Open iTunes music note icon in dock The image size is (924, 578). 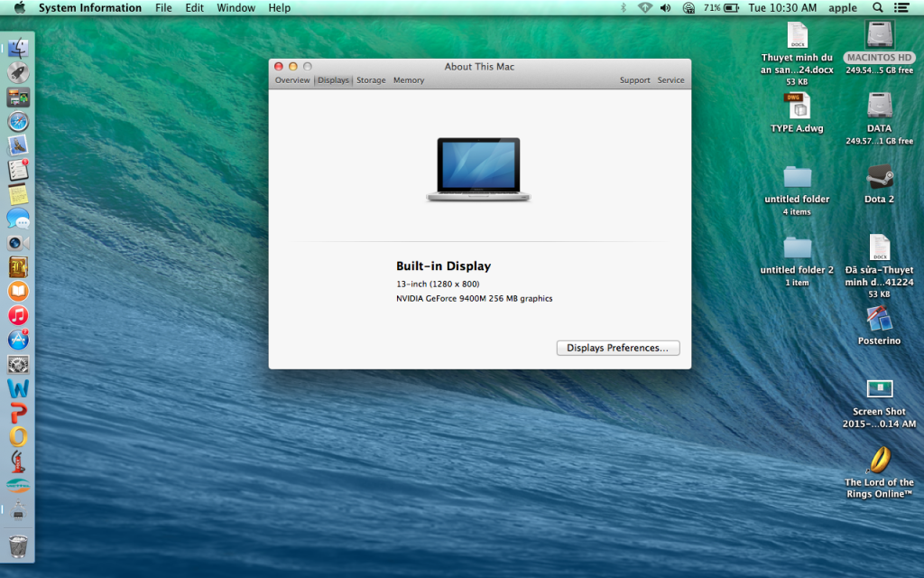[18, 315]
